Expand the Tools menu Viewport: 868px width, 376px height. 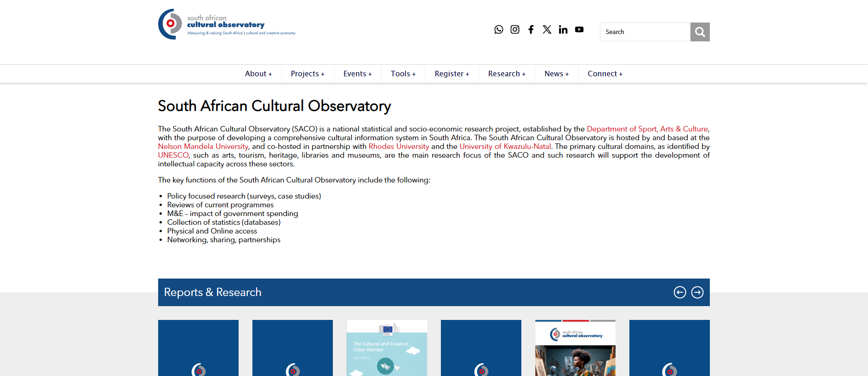click(403, 74)
